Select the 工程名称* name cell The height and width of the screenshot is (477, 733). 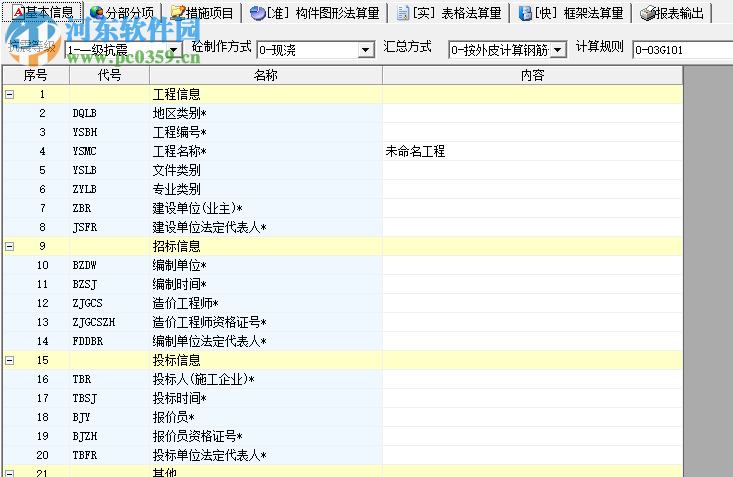(266, 151)
